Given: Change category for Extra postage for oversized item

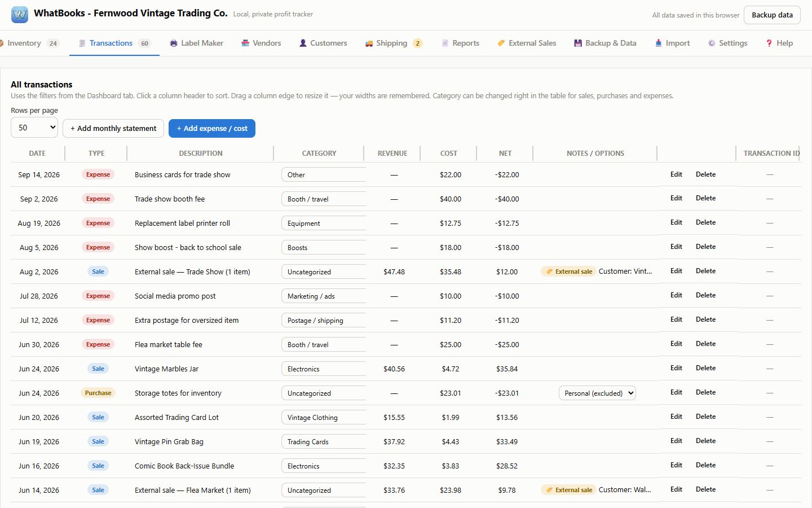Looking at the screenshot, I should 324,320.
